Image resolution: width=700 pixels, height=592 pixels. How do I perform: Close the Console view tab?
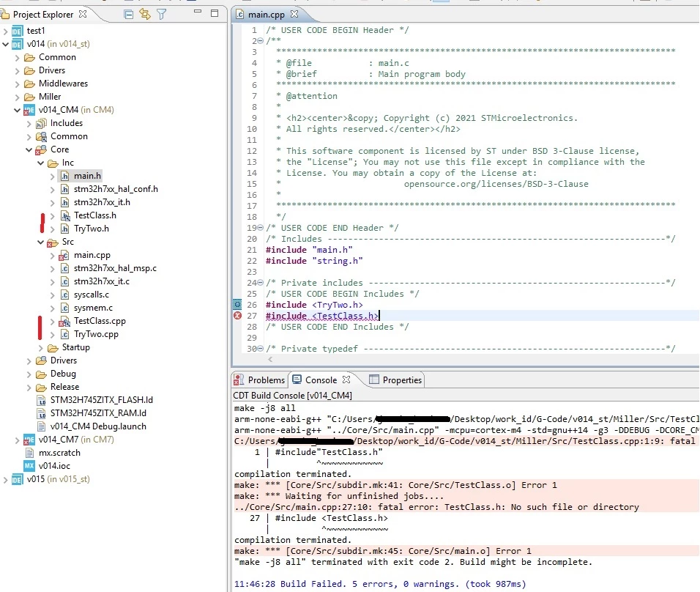click(x=346, y=380)
